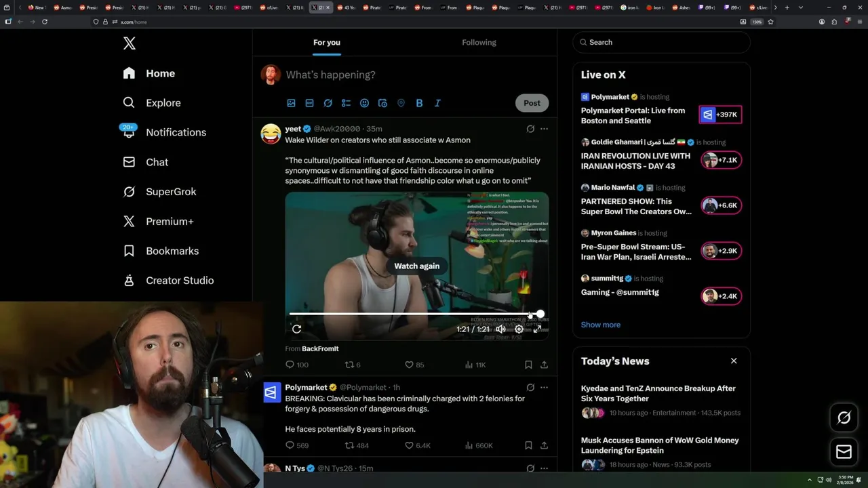This screenshot has height=488, width=868.
Task: Open the more menu on N Tys's post
Action: click(x=544, y=468)
